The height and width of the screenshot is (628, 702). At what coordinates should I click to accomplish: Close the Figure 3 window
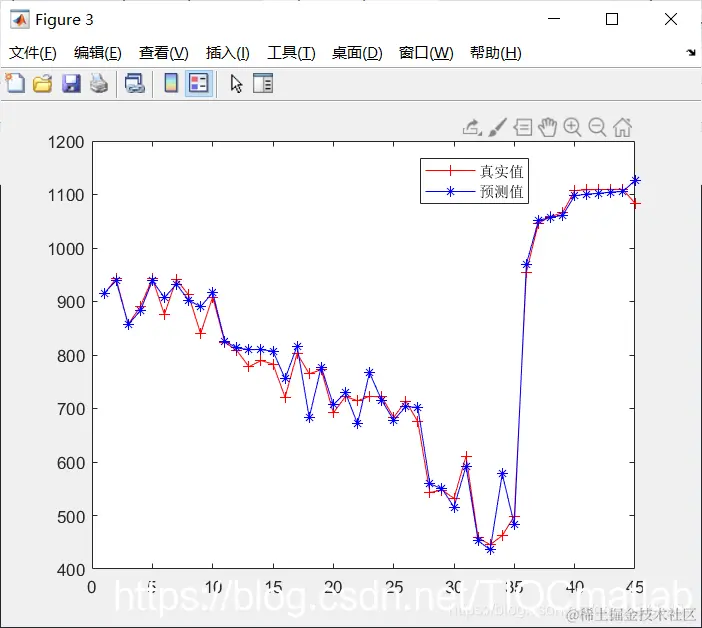[x=671, y=19]
